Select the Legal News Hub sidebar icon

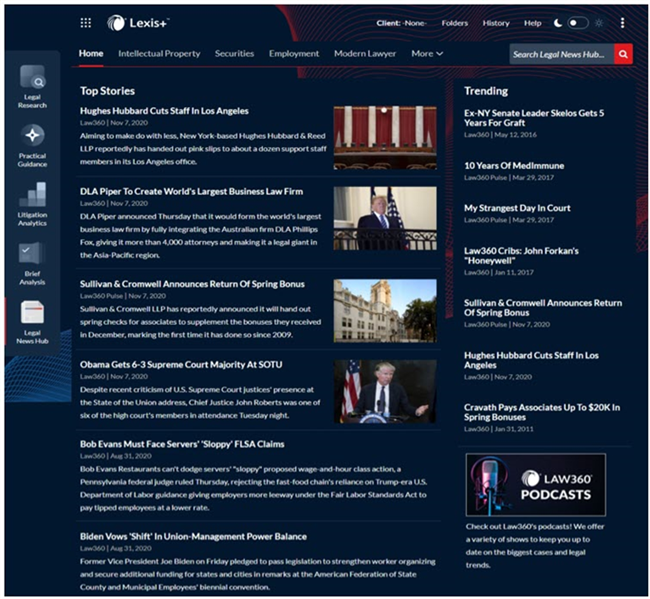[32, 323]
